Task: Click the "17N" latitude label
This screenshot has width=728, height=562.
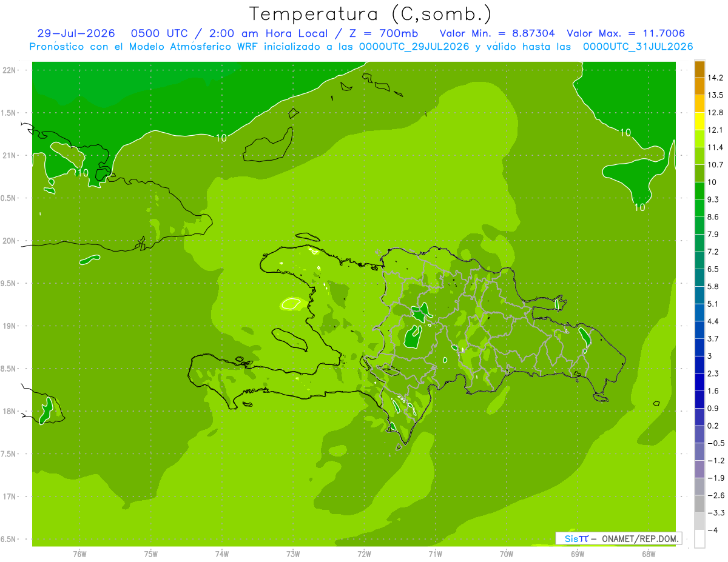Action: 10,497
